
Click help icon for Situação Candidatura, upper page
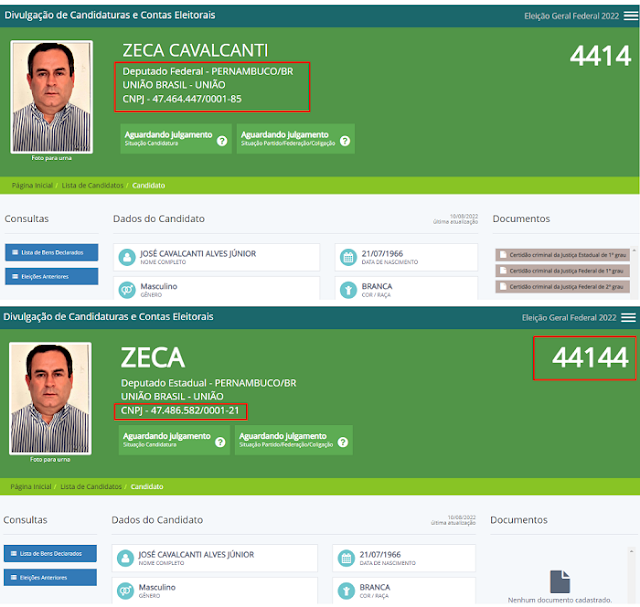[222, 141]
